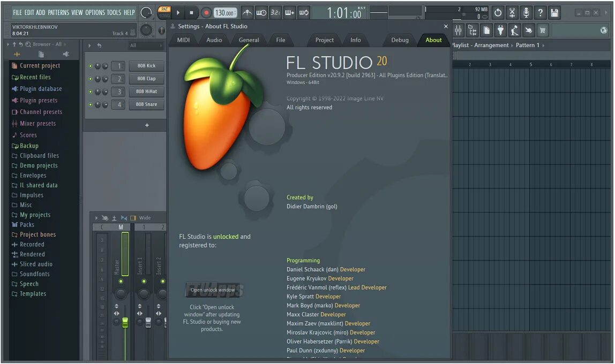Click the channel rack undo arrow icon

pyautogui.click(x=99, y=45)
